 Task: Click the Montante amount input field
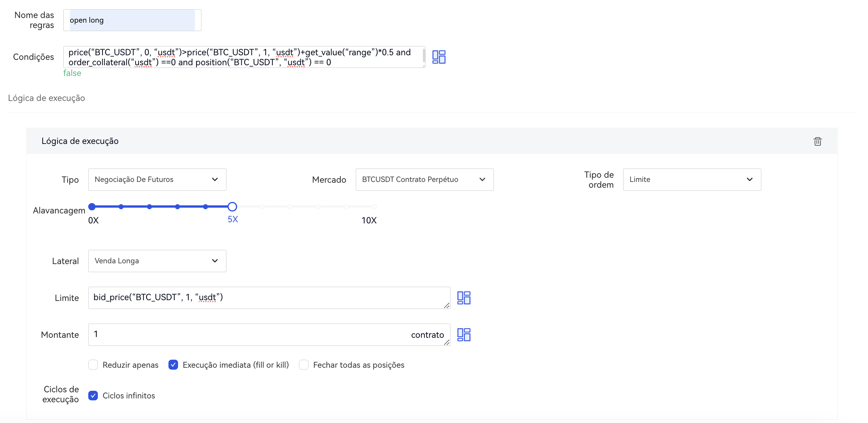pyautogui.click(x=249, y=334)
